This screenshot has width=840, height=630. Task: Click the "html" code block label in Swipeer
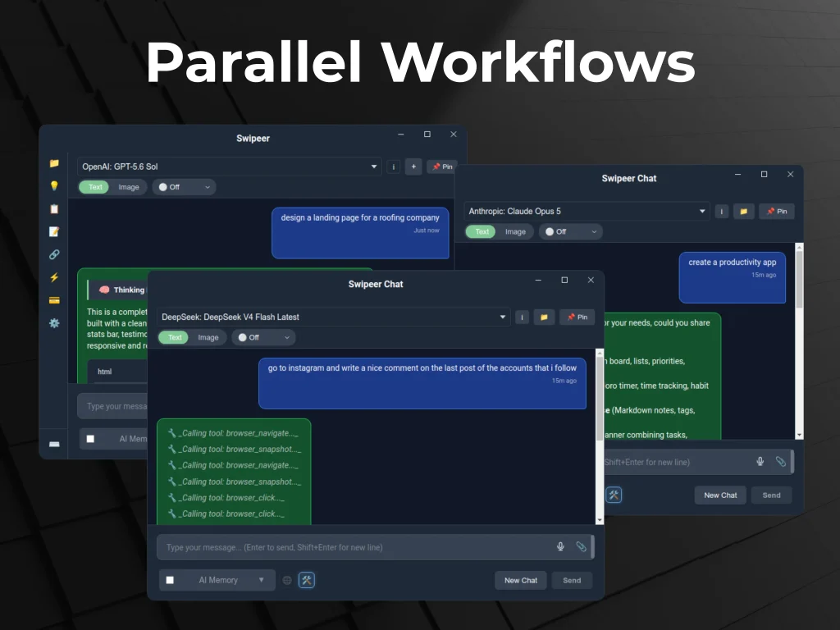click(x=104, y=372)
